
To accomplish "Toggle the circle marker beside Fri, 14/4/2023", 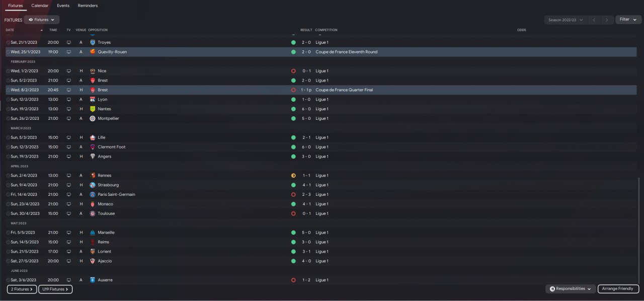I will pyautogui.click(x=8, y=194).
